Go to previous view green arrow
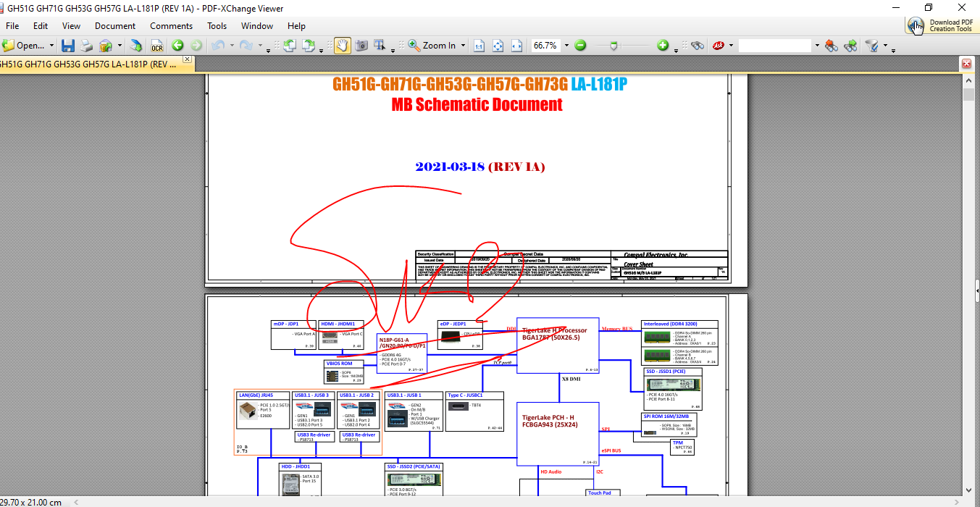The height and width of the screenshot is (507, 980). (x=177, y=46)
